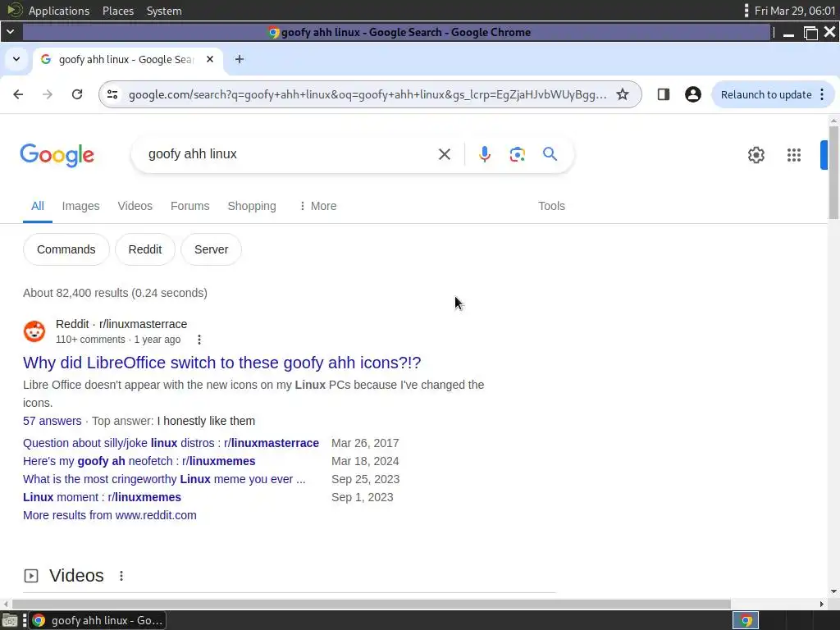Open site information icon in address bar
Viewport: 840px width, 630px height.
coord(112,95)
